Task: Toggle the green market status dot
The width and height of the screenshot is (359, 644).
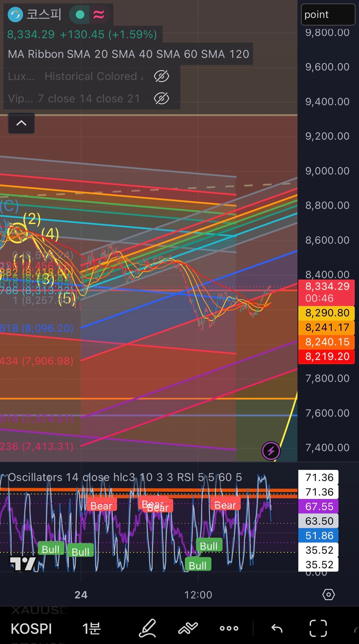Action: [80, 14]
